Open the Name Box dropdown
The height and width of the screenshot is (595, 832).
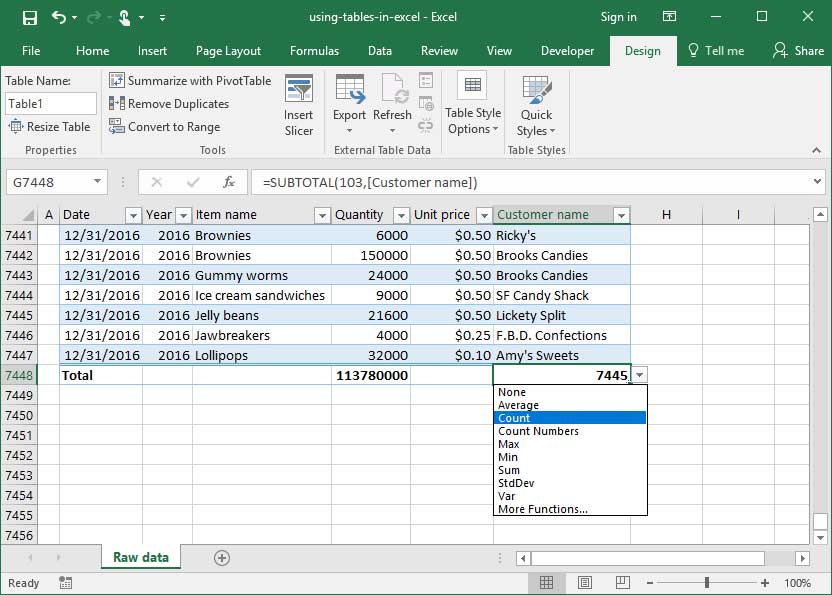tap(98, 182)
